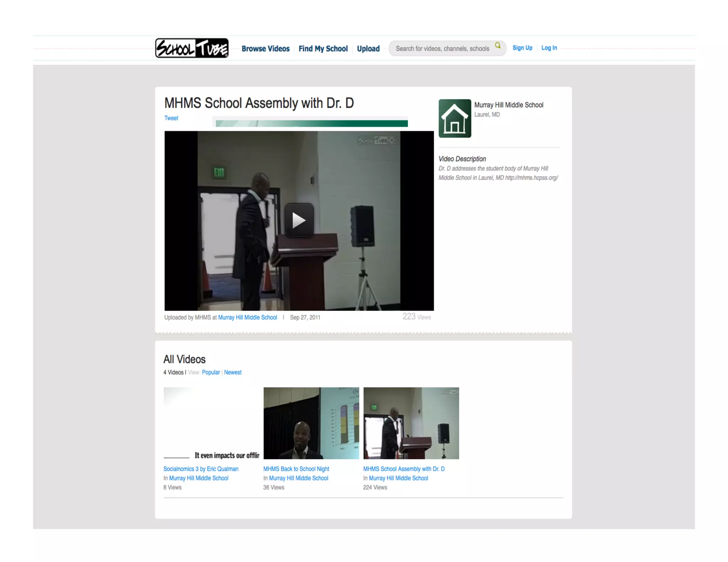
Task: Click the 223 Views counter
Action: point(417,317)
